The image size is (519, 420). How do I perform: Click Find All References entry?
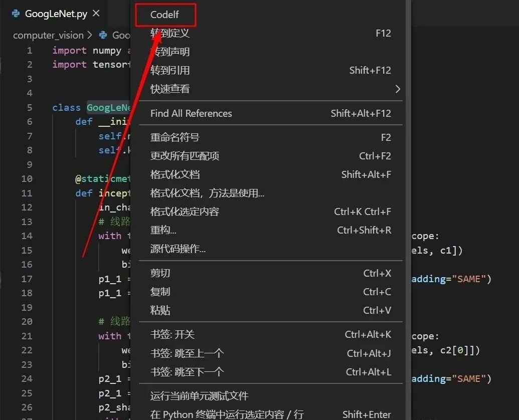[x=270, y=113]
